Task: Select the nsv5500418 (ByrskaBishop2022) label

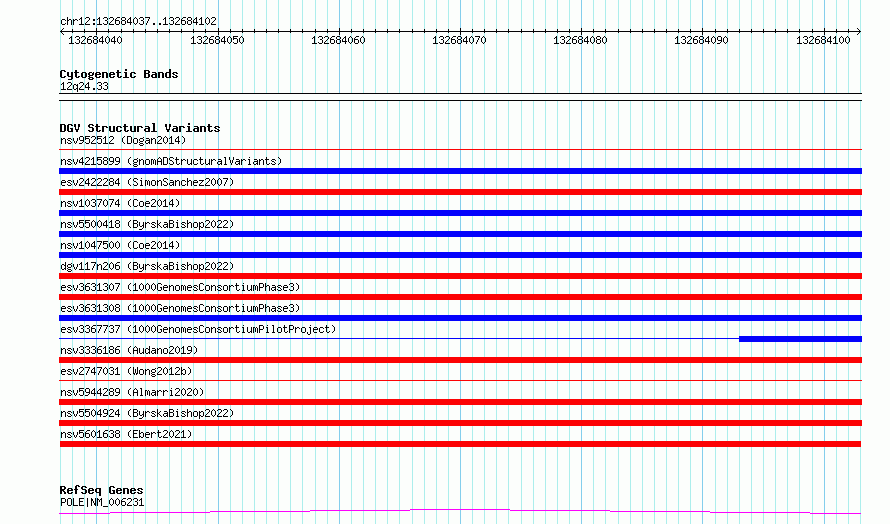Action: 147,224
